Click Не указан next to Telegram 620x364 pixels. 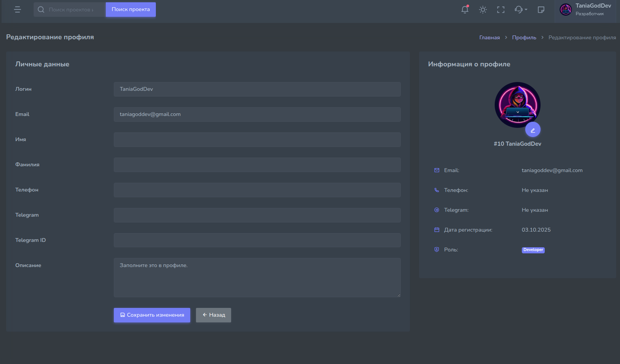(x=535, y=210)
